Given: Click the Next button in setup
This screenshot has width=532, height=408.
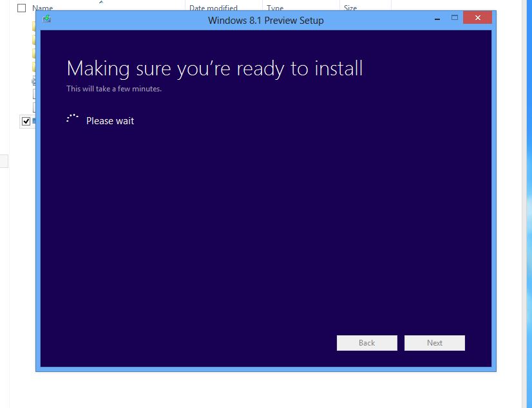Looking at the screenshot, I should coord(435,343).
